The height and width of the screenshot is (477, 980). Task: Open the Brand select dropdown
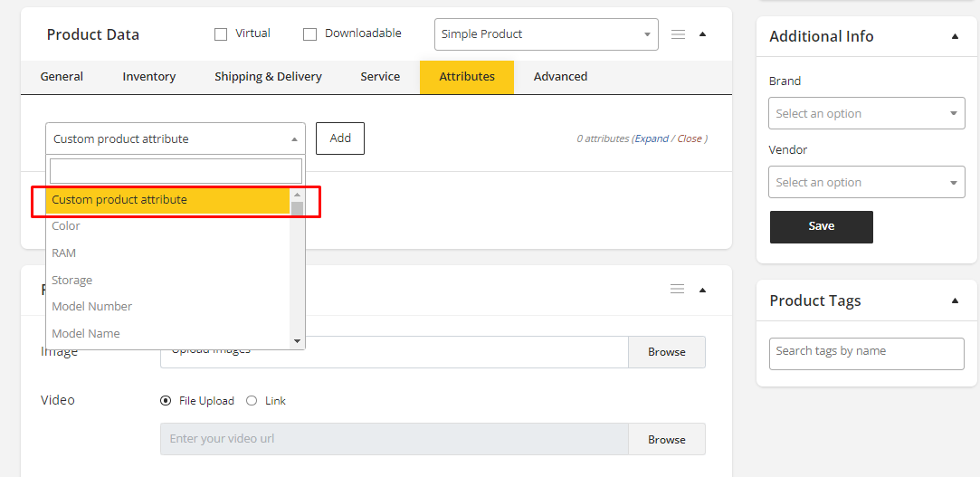[866, 114]
